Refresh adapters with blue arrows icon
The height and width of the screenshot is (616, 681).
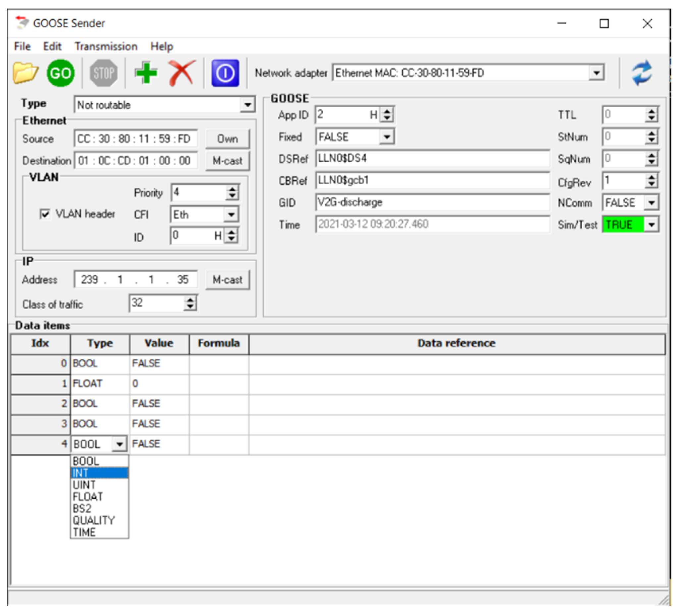point(642,73)
